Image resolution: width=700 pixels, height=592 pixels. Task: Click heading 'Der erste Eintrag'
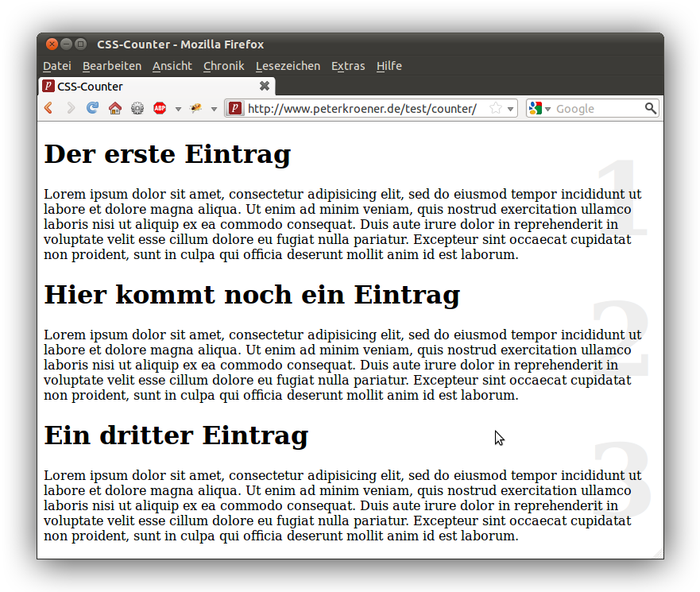tap(168, 154)
